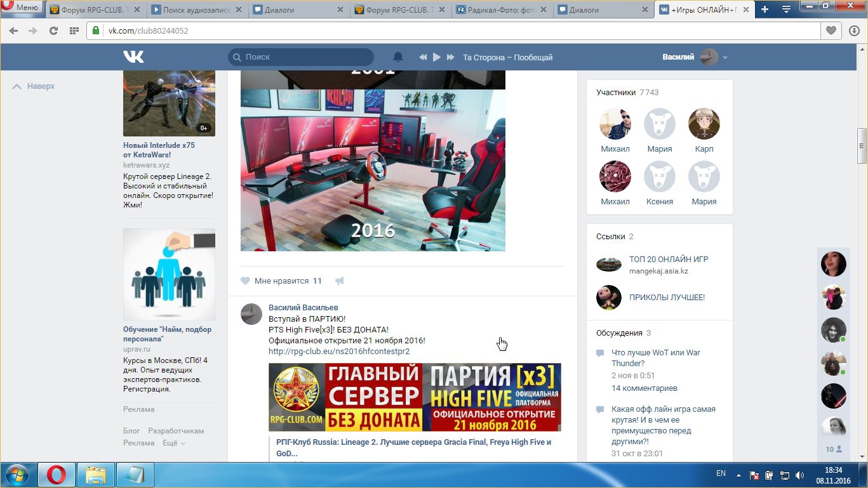The height and width of the screenshot is (488, 868).
Task: Open the Opera Меню button
Action: (21, 8)
